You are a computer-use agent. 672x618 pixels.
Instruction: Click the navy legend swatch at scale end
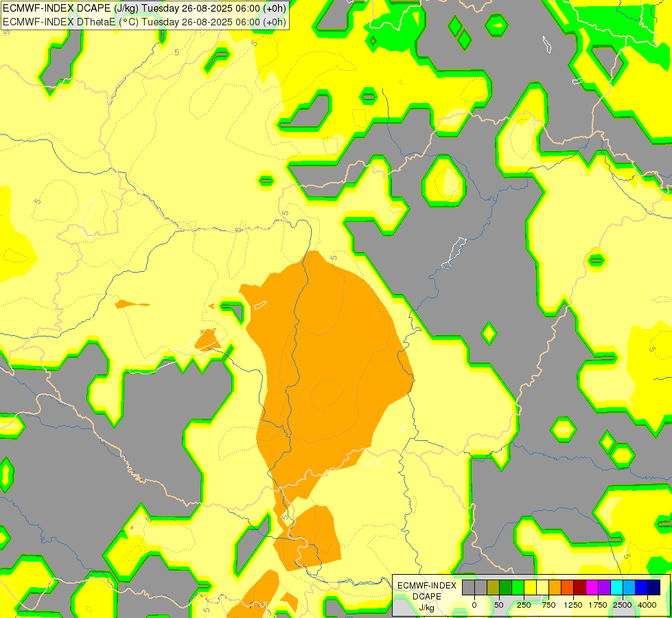point(654,587)
